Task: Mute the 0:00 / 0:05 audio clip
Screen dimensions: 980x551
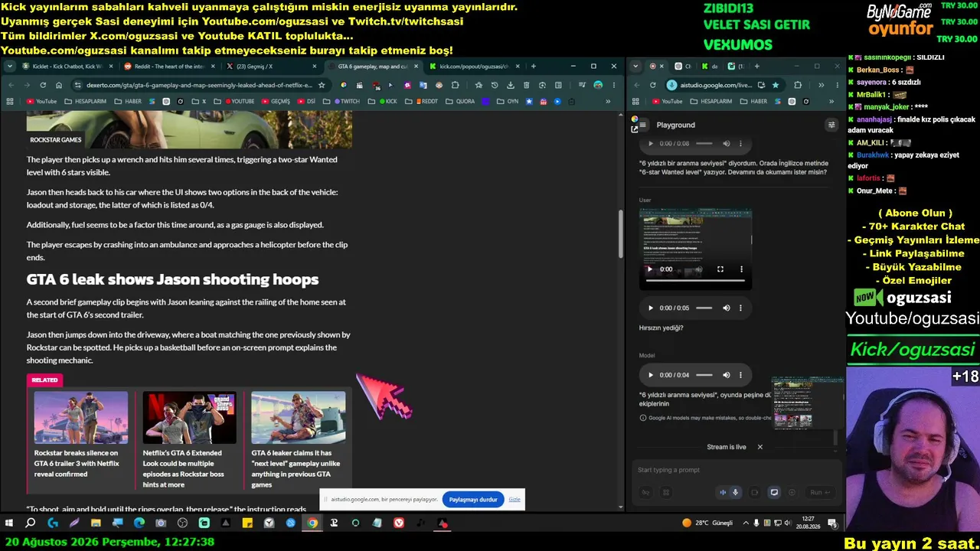Action: pyautogui.click(x=727, y=308)
